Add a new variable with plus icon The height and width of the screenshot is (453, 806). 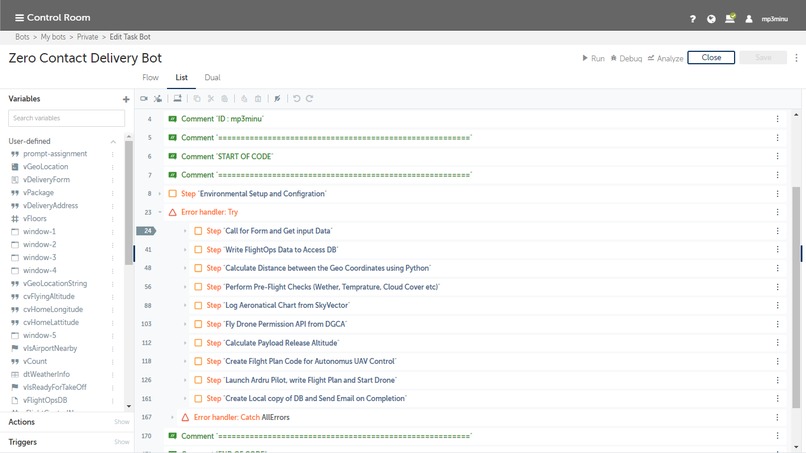tap(126, 99)
